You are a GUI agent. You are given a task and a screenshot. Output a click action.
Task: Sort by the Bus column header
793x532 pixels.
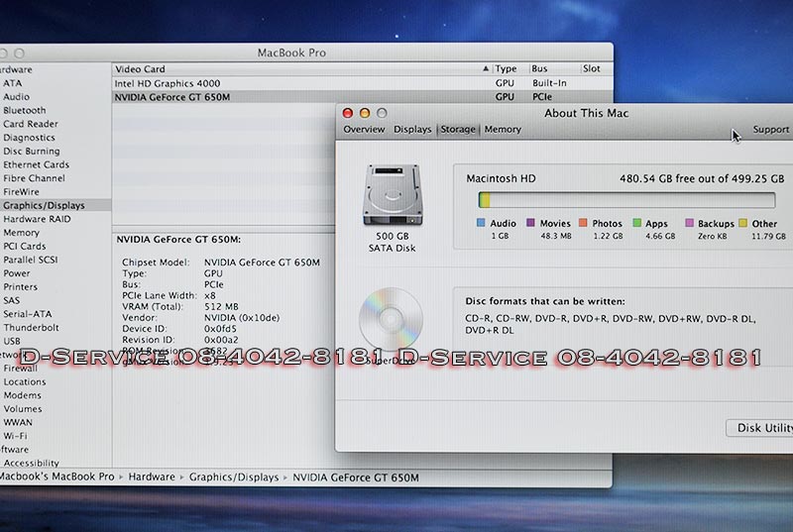pos(539,68)
